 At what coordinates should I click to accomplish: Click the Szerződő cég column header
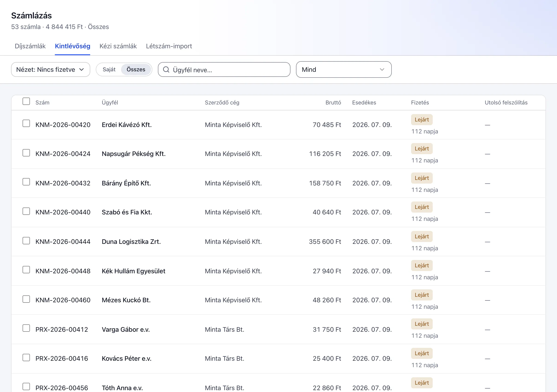[222, 103]
